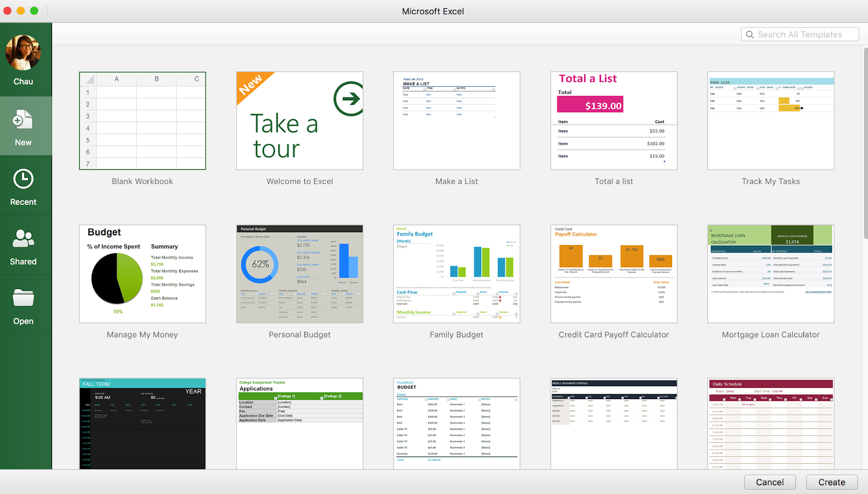Screen dimensions: 868x494
Task: Choose the Make a List template
Action: tap(457, 121)
